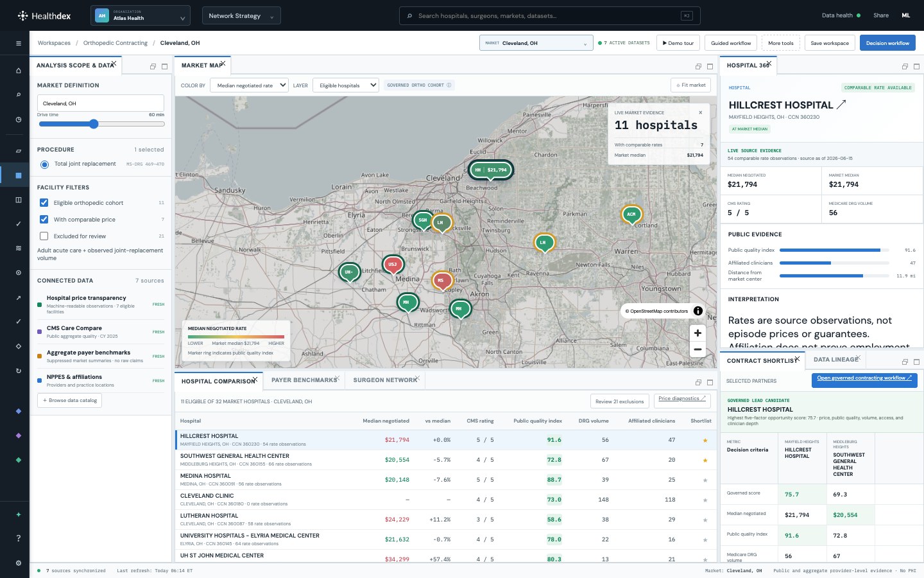Maximize the Market Map panel

[x=710, y=66]
